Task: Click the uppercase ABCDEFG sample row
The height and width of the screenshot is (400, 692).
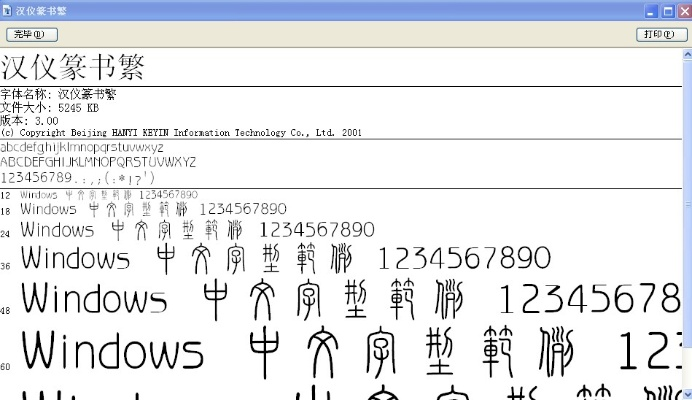Action: pyautogui.click(x=98, y=162)
